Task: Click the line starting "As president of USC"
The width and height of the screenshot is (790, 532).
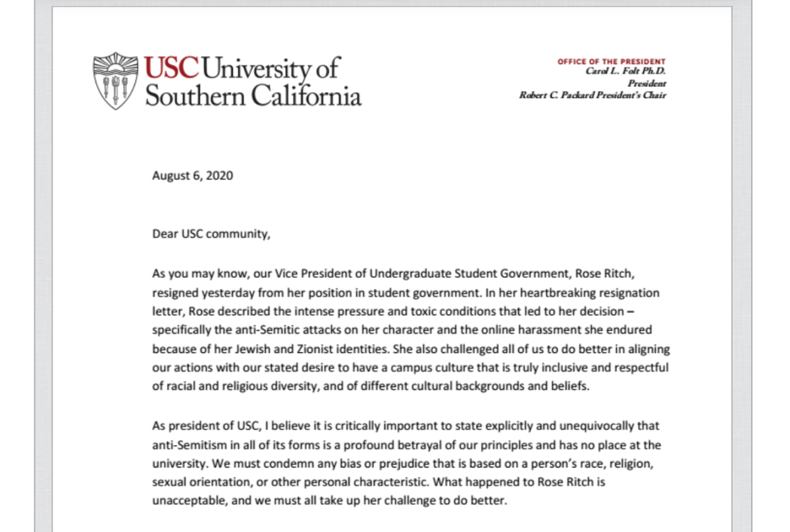Action: pyautogui.click(x=406, y=426)
